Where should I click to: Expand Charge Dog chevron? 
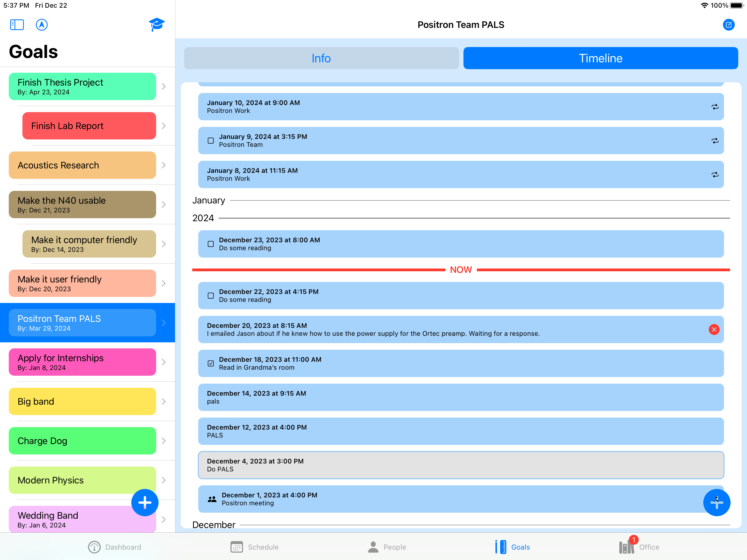coord(164,441)
